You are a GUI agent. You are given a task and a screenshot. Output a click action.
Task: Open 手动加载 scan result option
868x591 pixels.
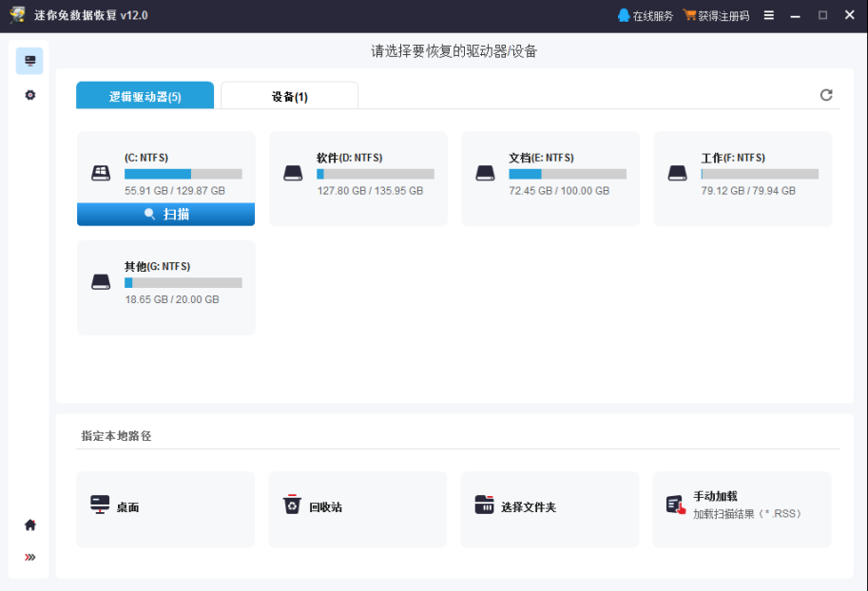coord(742,509)
